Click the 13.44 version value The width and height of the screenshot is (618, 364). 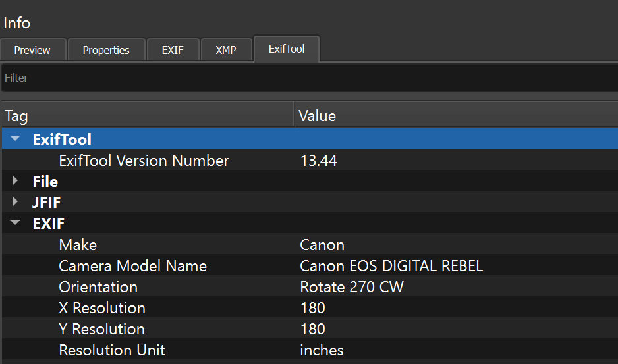coord(318,161)
